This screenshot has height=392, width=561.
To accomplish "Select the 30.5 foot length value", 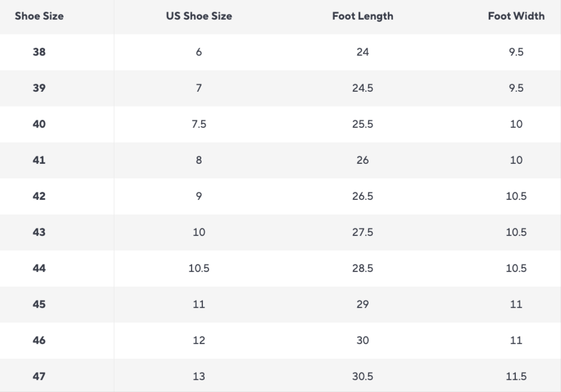I will pos(363,377).
